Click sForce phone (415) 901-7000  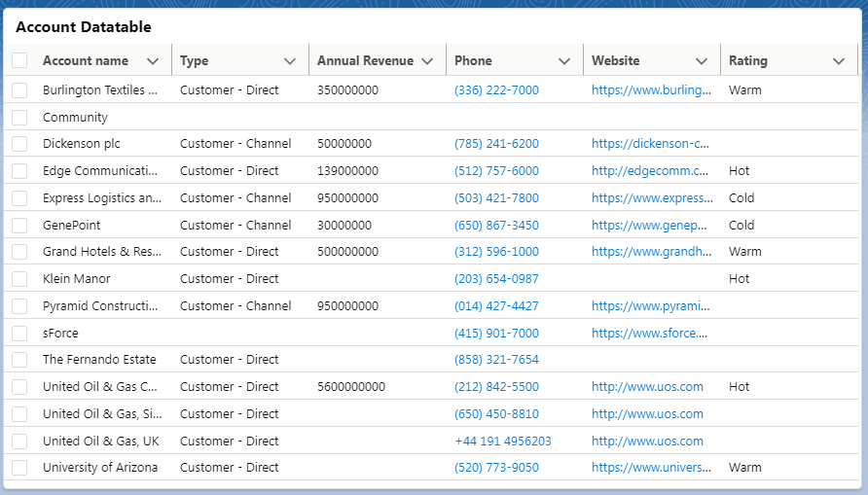click(496, 333)
